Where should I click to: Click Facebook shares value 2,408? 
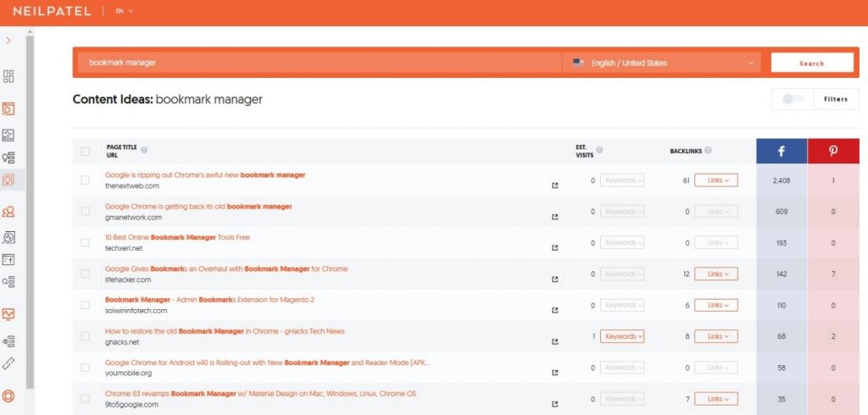click(x=782, y=181)
